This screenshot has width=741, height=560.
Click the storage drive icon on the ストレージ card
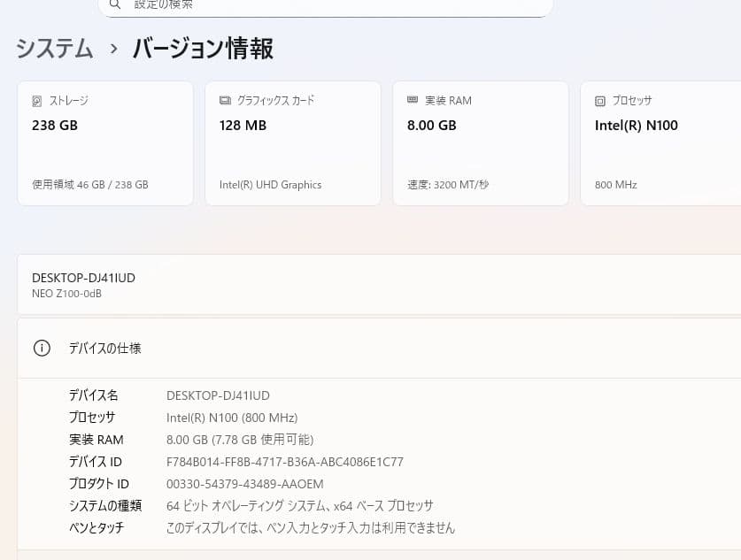35,100
